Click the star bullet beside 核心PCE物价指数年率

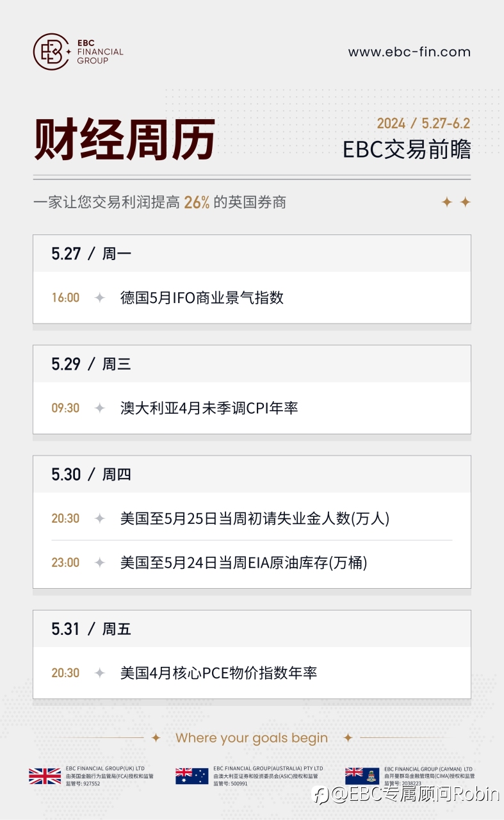[x=100, y=673]
